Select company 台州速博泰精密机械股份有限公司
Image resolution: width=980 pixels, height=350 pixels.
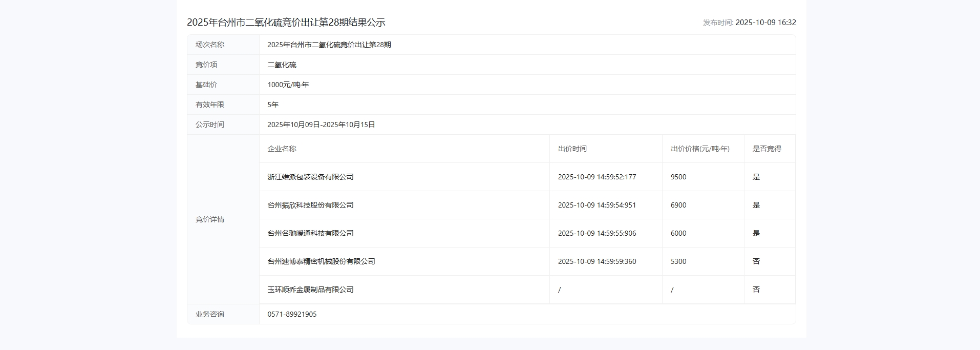coord(321,261)
